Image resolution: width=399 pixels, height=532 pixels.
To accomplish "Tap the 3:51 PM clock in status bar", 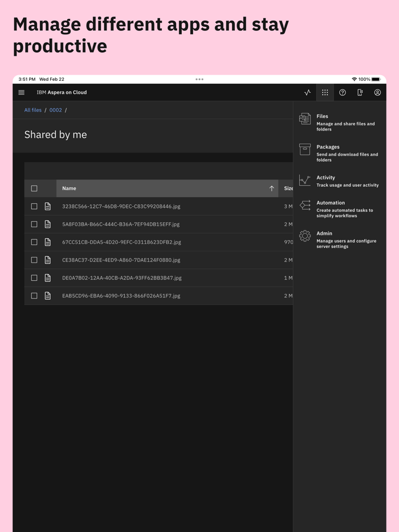I will (27, 79).
